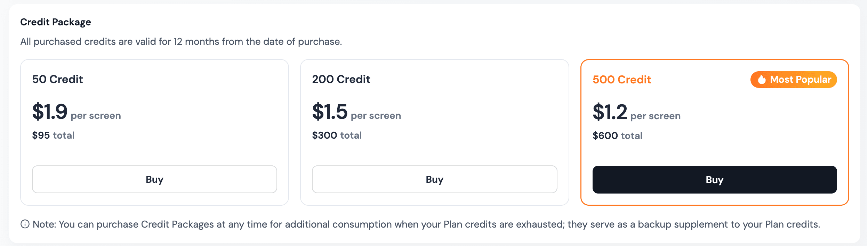This screenshot has height=246, width=868.
Task: Click the orange 500 Credit heading
Action: tap(622, 80)
